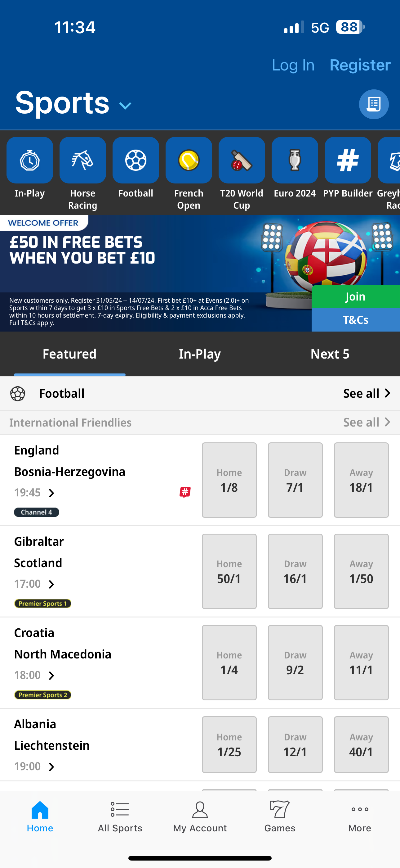
Task: Select Croatia home odds of 1/4
Action: pos(229,662)
